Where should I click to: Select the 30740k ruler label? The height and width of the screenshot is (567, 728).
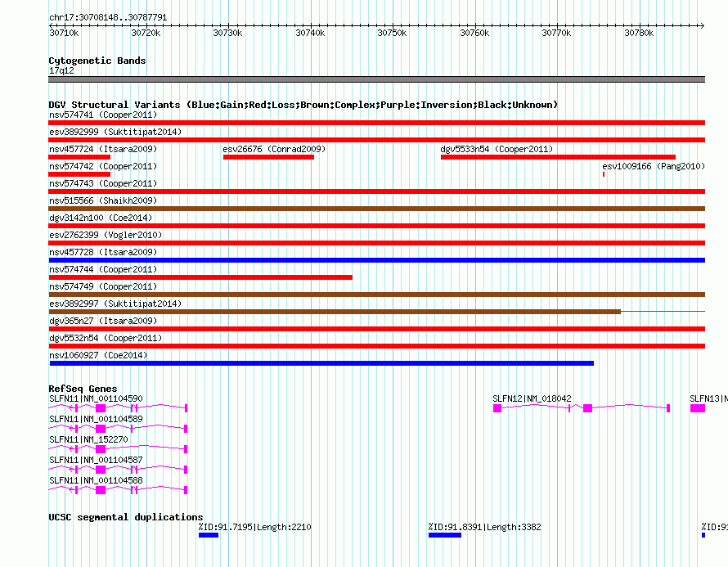310,33
